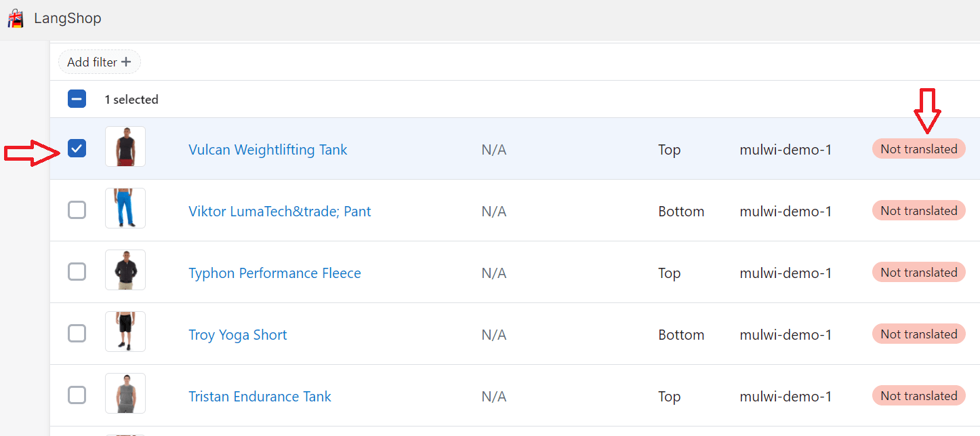Click mulwi-demo-1 in Vulcan Weightlifting Tank row
The height and width of the screenshot is (436, 980).
(x=785, y=150)
